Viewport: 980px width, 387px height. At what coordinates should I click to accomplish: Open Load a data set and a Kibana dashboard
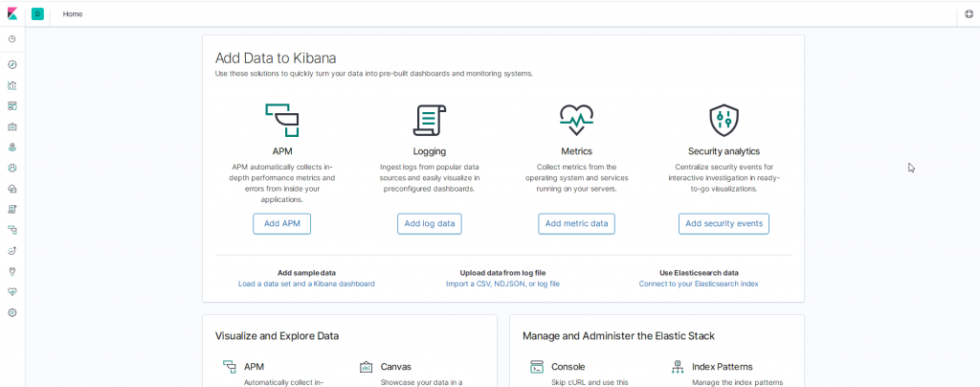point(306,284)
